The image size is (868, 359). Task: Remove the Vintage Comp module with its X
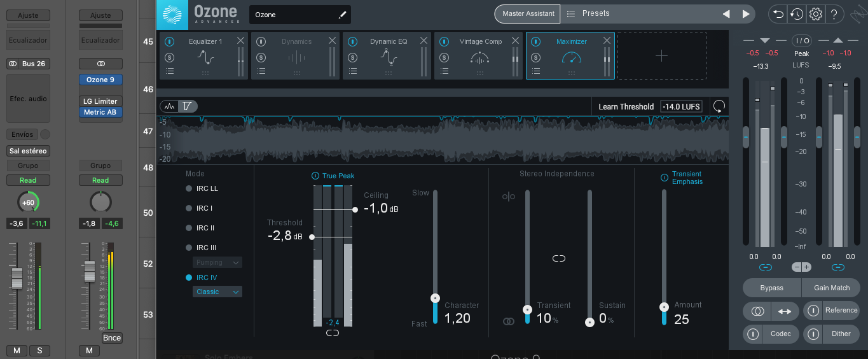515,41
